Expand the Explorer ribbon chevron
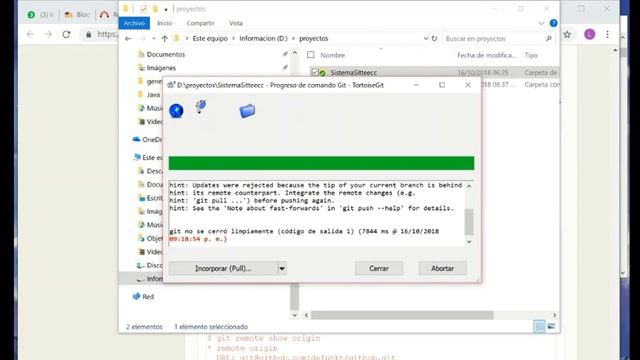Screen dimensions: 640x360 [541, 23]
